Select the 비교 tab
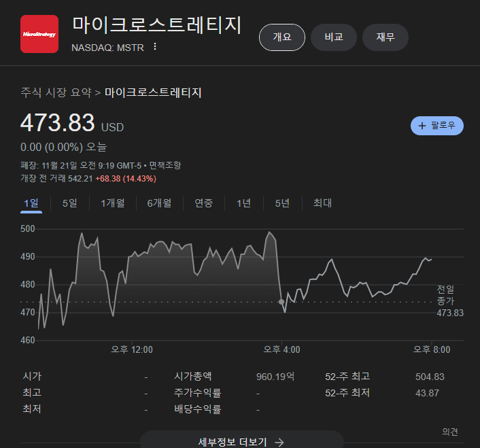Viewport: 480px width, 448px height. click(x=334, y=37)
